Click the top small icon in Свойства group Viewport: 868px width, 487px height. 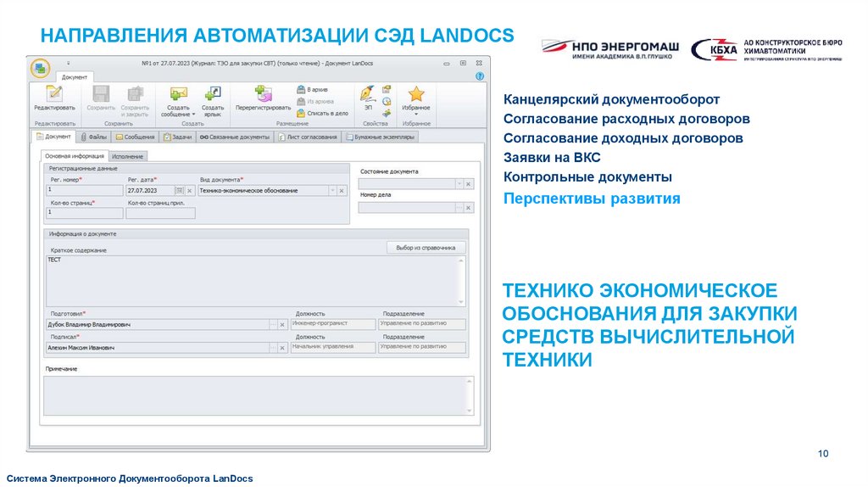(x=387, y=89)
